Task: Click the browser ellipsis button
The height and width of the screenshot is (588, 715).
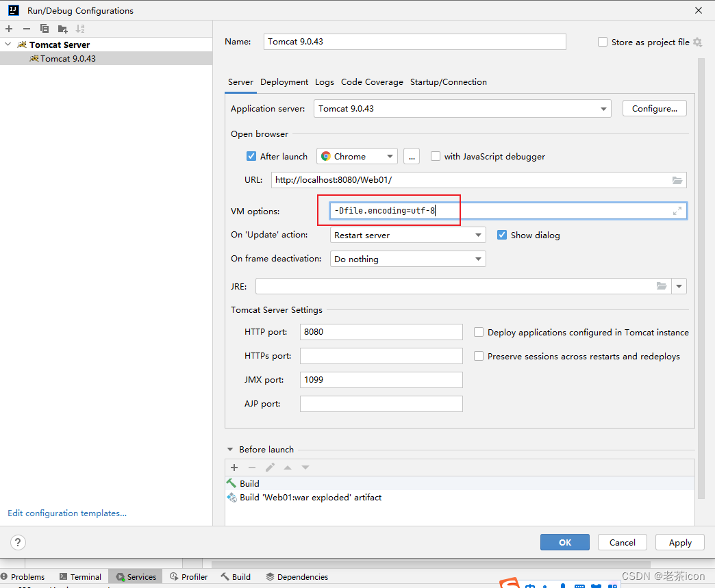Action: 412,156
